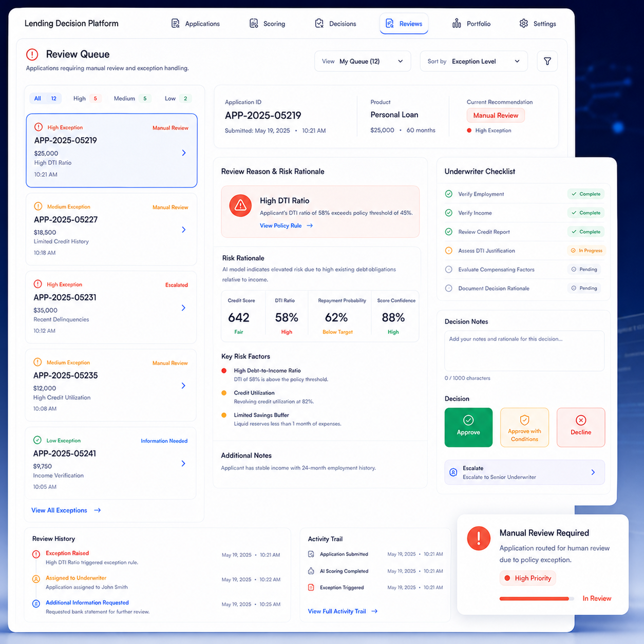Click the Portfolio bar chart icon

(x=457, y=24)
